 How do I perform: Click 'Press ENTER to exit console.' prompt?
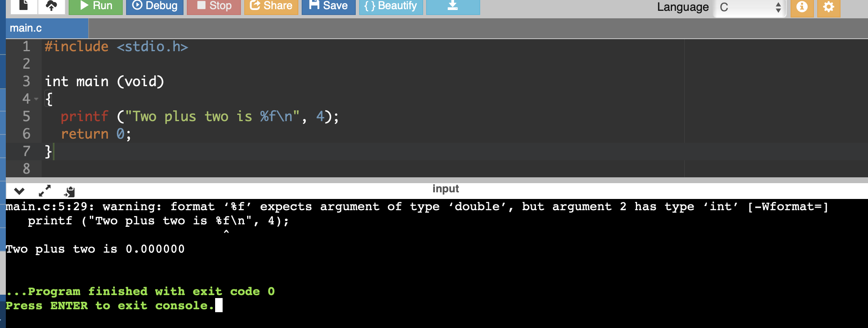pyautogui.click(x=110, y=306)
